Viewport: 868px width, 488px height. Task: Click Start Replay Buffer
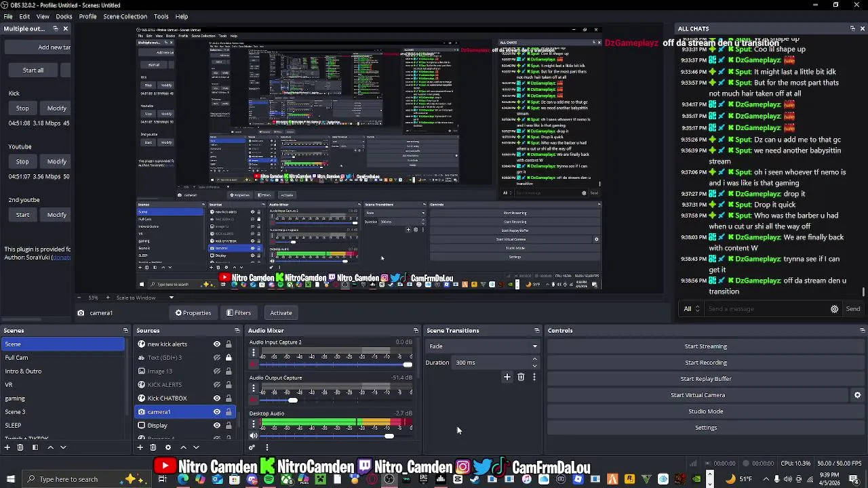point(705,379)
